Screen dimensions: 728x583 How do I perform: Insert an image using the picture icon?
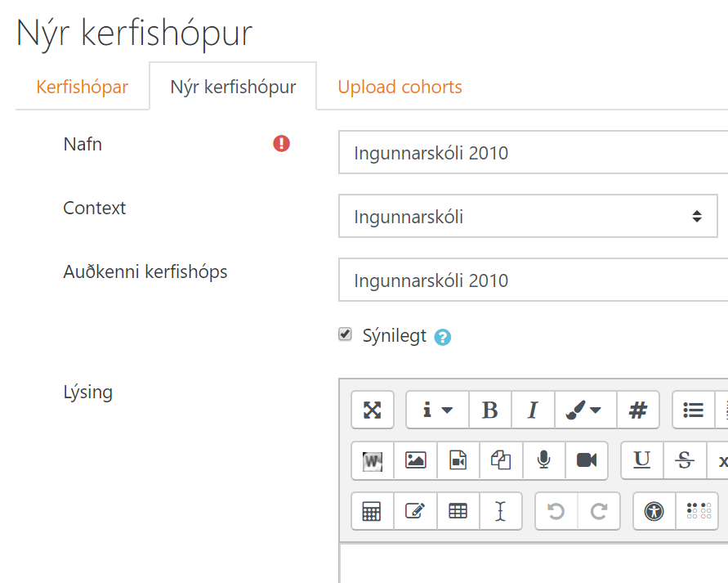(415, 460)
